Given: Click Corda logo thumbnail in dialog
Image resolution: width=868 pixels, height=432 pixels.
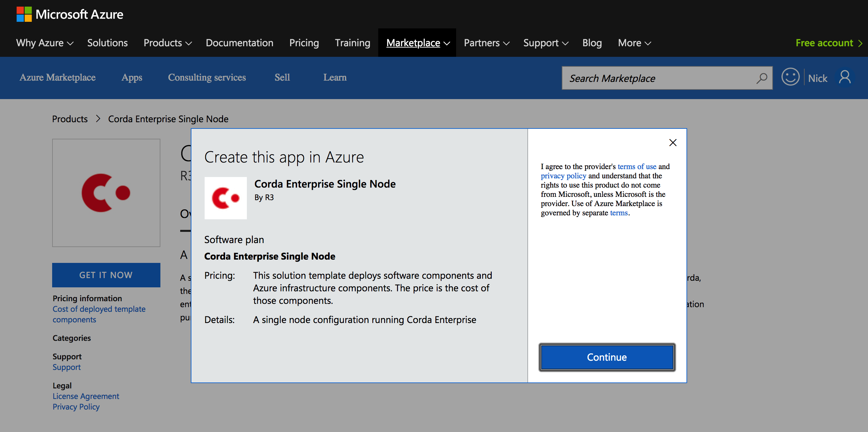Looking at the screenshot, I should coord(225,198).
